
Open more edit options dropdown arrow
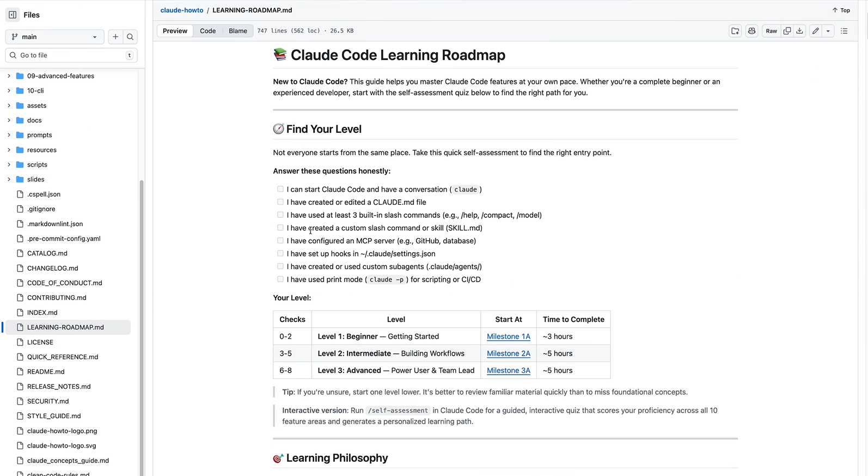coord(828,31)
